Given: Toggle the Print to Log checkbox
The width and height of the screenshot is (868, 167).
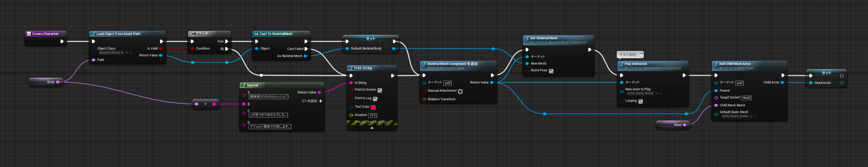Looking at the screenshot, I should point(375,99).
